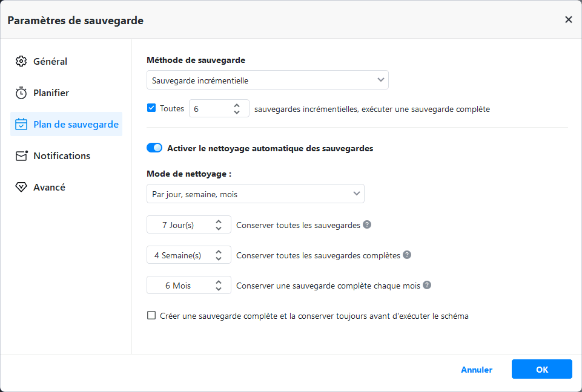Open the Notifications settings tab
Screen dimensions: 582x392
coord(62,156)
